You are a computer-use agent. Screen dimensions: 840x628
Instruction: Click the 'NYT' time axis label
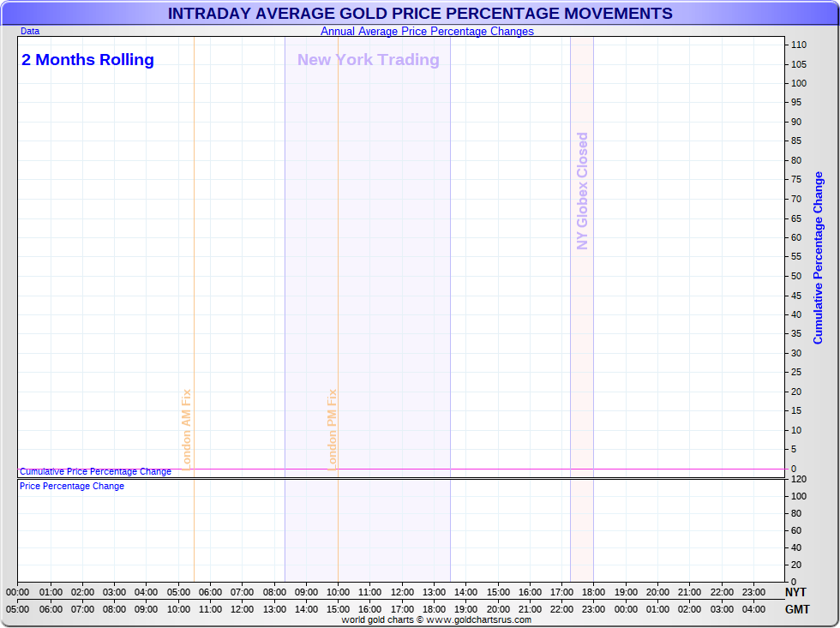(x=795, y=592)
